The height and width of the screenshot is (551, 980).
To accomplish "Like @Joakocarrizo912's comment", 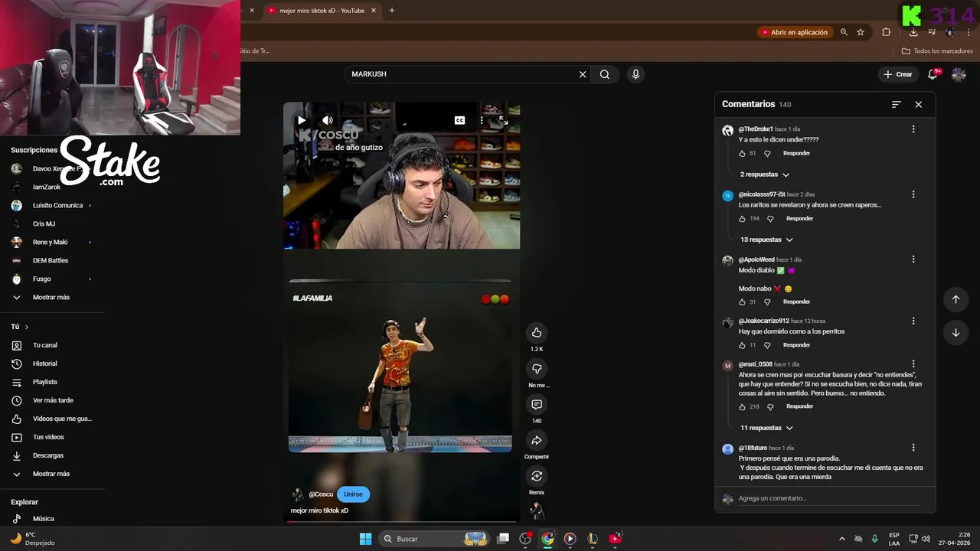I will click(x=742, y=345).
